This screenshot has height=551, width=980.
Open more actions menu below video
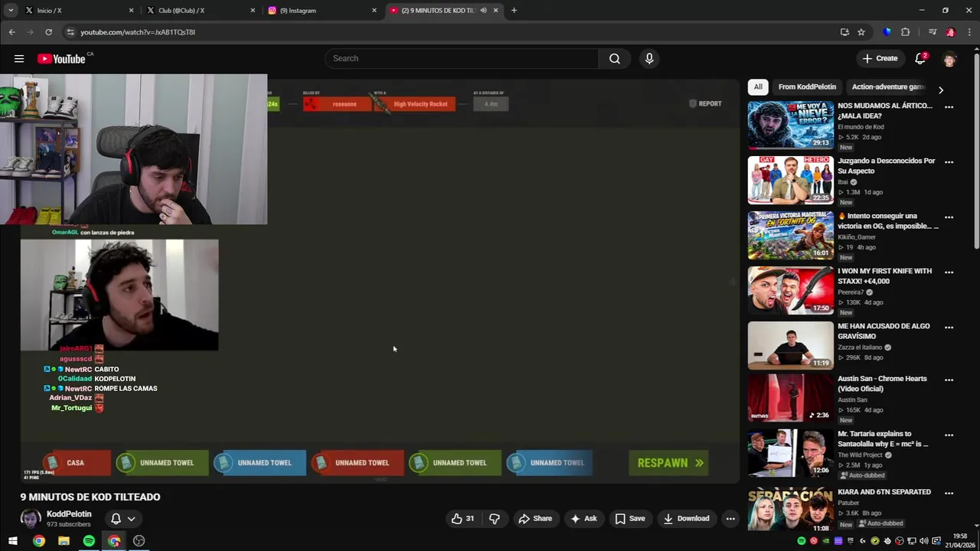(x=730, y=518)
